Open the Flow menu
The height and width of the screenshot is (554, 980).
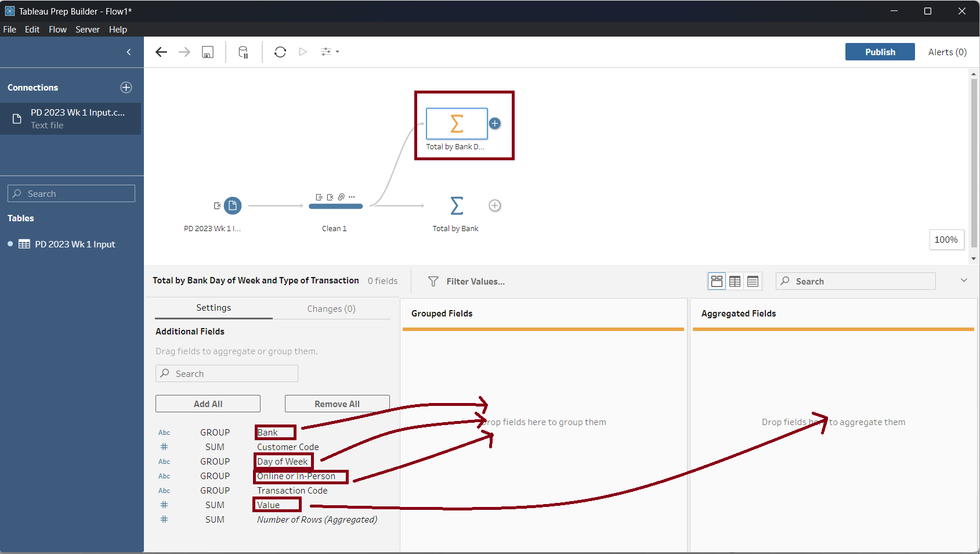point(57,30)
